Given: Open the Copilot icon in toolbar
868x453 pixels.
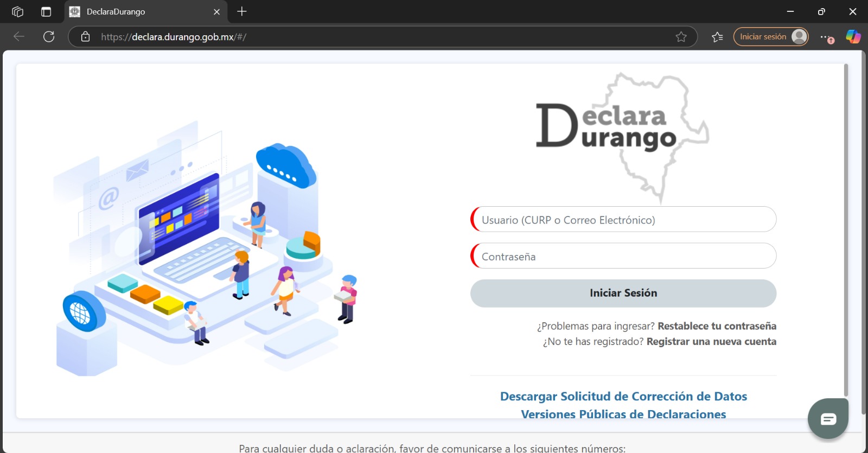Looking at the screenshot, I should 853,37.
